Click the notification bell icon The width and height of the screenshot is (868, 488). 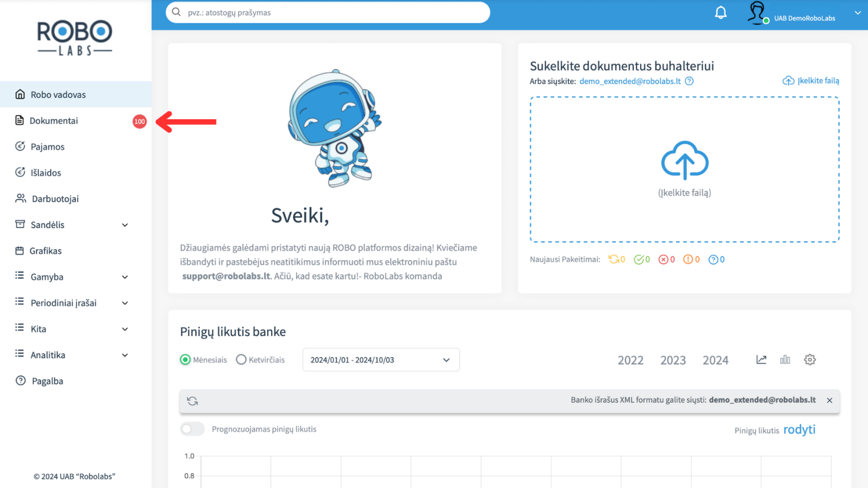coord(721,12)
